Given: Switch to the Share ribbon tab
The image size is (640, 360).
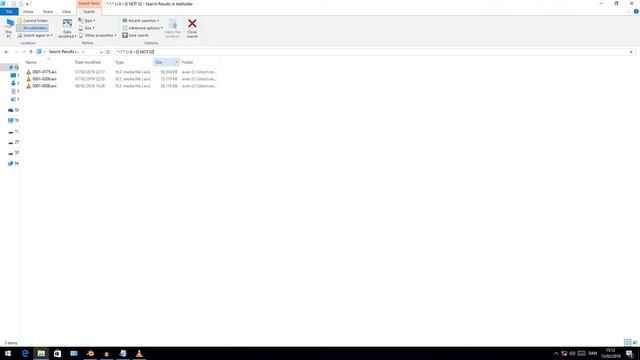Looking at the screenshot, I should tap(48, 11).
